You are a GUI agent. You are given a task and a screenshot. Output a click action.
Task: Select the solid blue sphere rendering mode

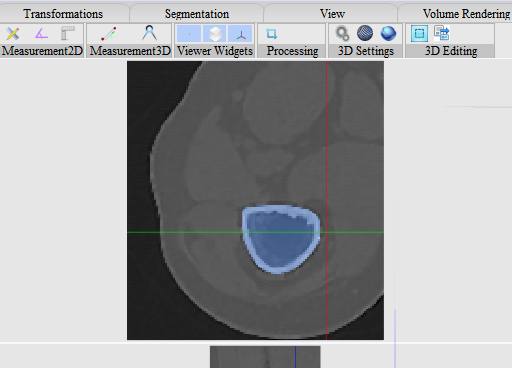(x=388, y=33)
